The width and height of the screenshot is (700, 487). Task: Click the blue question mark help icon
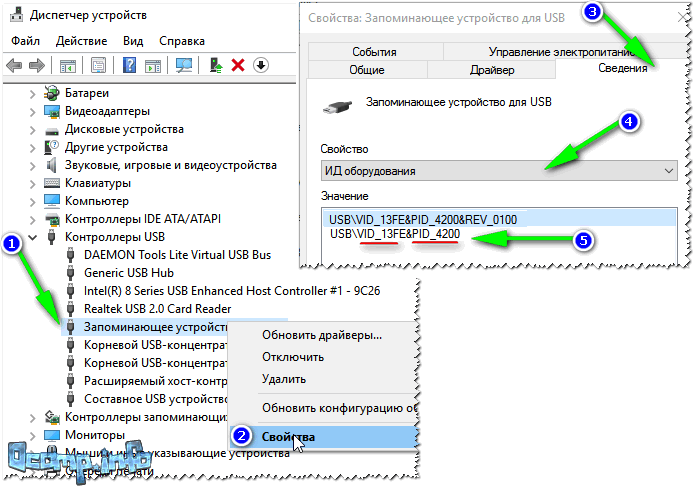click(x=129, y=65)
